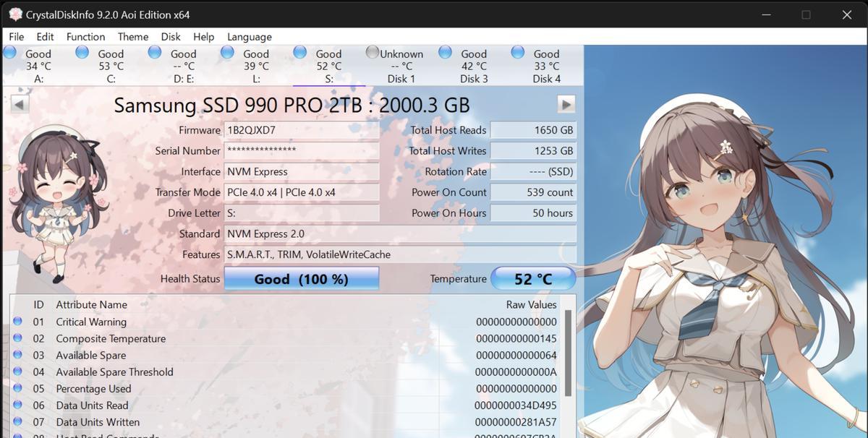
Task: Click the Samsung SSD 990 PRO 2TB title
Action: pos(292,105)
